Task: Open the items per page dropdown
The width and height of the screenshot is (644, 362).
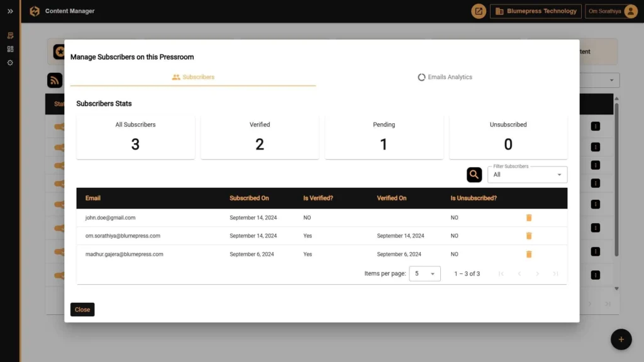Action: click(x=425, y=273)
